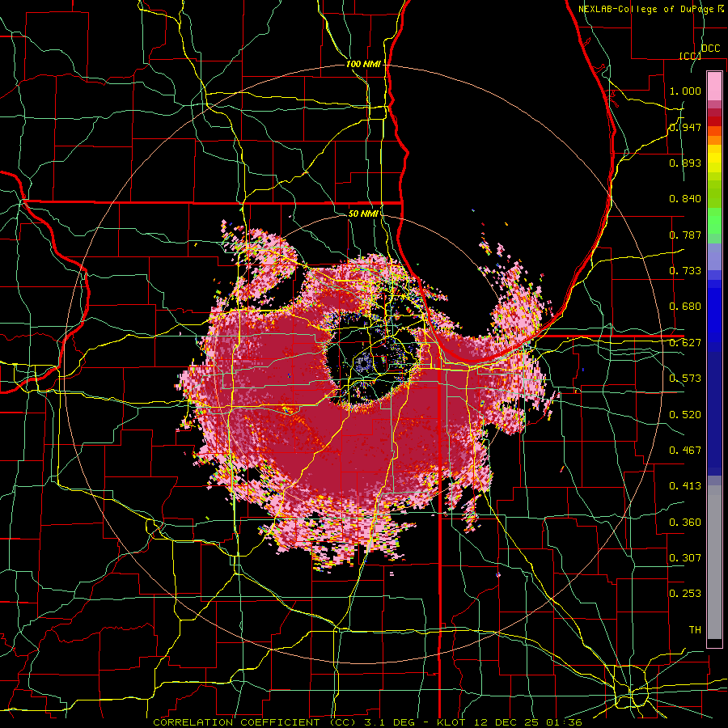Click the 0.413 scale value
Viewport: 728px width, 728px height.
pyautogui.click(x=685, y=486)
